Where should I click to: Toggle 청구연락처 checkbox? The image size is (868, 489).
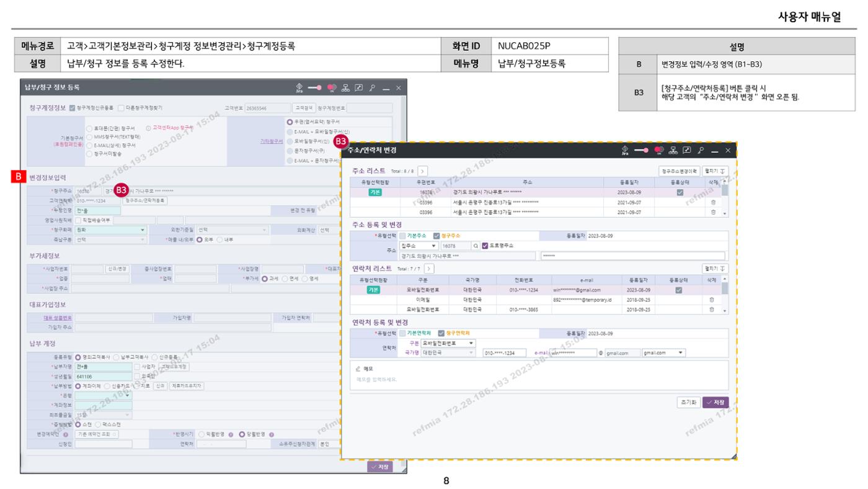click(441, 333)
